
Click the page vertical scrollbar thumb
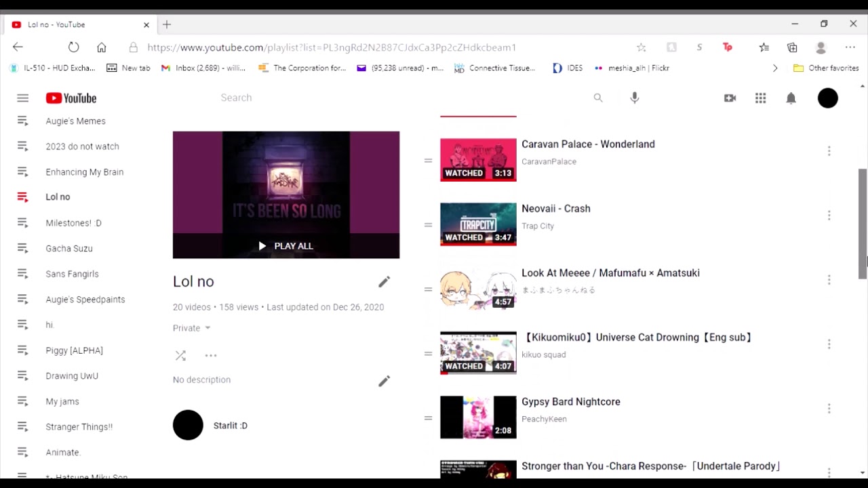tap(863, 224)
